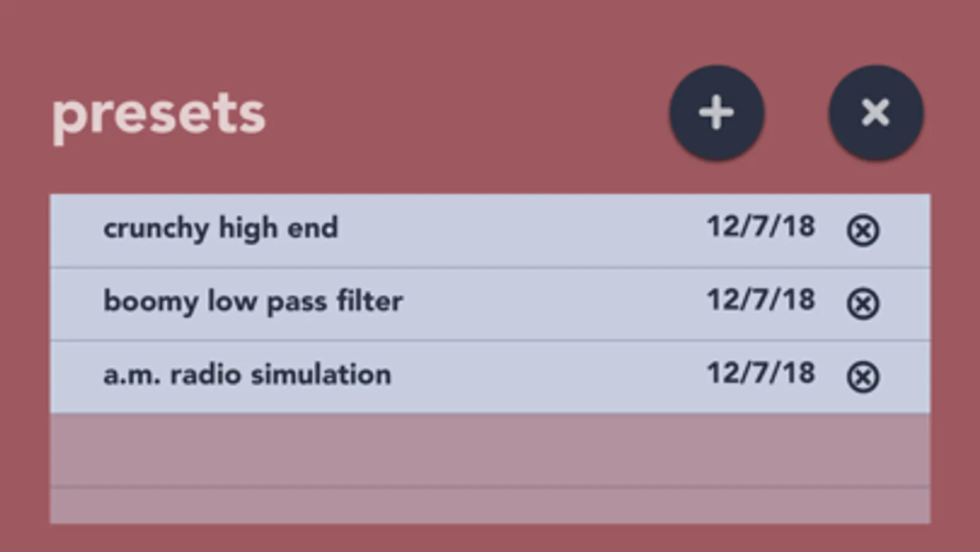Load the crunchy high end preset
The image size is (980, 552).
pos(221,229)
